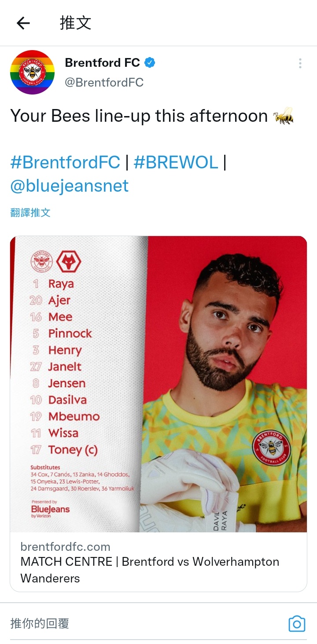The image size is (317, 644).
Task: Open the three-dot tweet options menu
Action: click(x=300, y=63)
